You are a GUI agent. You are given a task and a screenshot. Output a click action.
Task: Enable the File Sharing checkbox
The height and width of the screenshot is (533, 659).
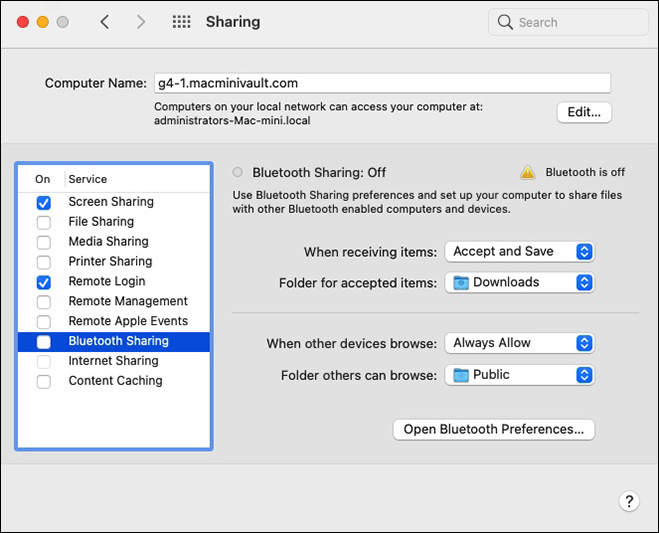[44, 222]
